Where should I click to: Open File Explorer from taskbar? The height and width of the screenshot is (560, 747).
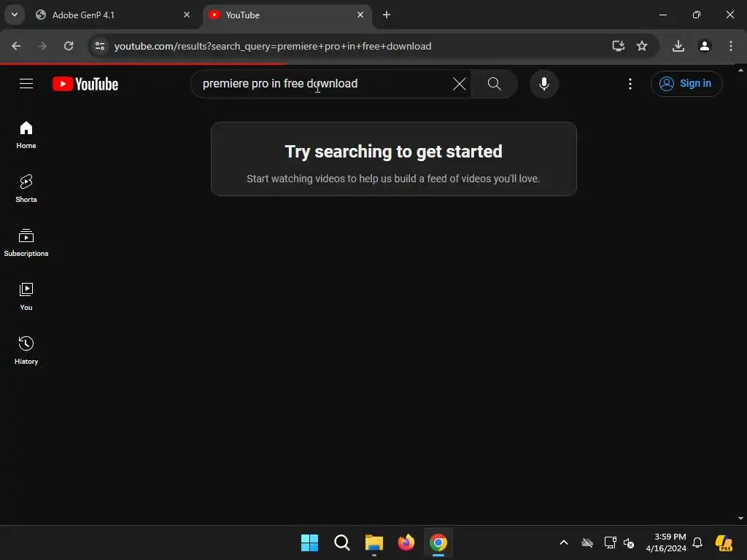coord(374,542)
